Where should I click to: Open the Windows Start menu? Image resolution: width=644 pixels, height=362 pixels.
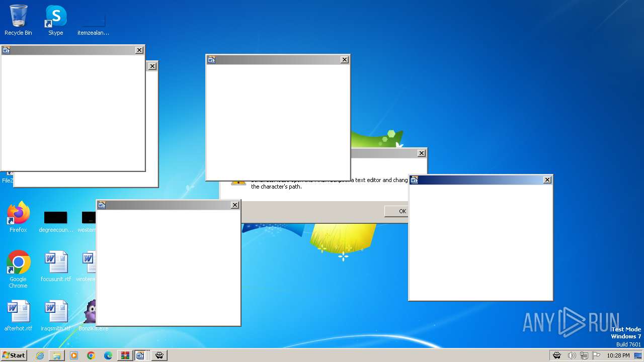pos(14,355)
